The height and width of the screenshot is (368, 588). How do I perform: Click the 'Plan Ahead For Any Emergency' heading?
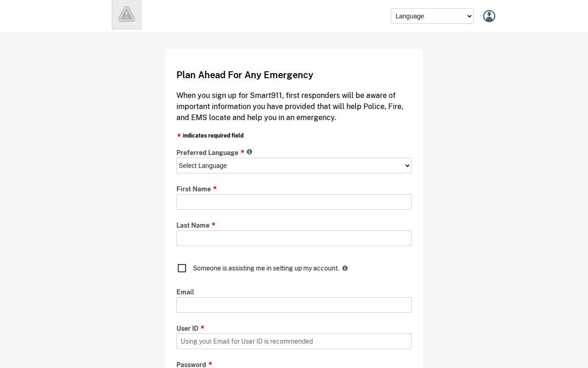245,75
